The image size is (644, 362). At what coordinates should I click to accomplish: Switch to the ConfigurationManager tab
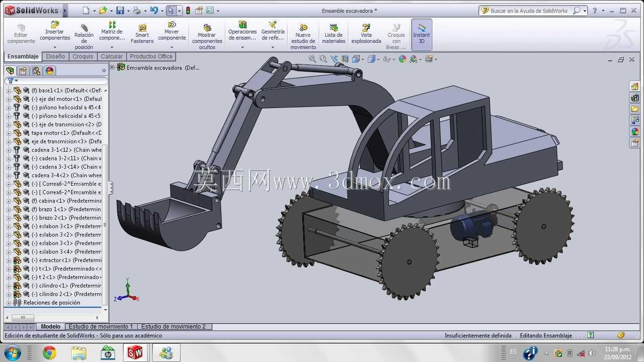(x=36, y=71)
